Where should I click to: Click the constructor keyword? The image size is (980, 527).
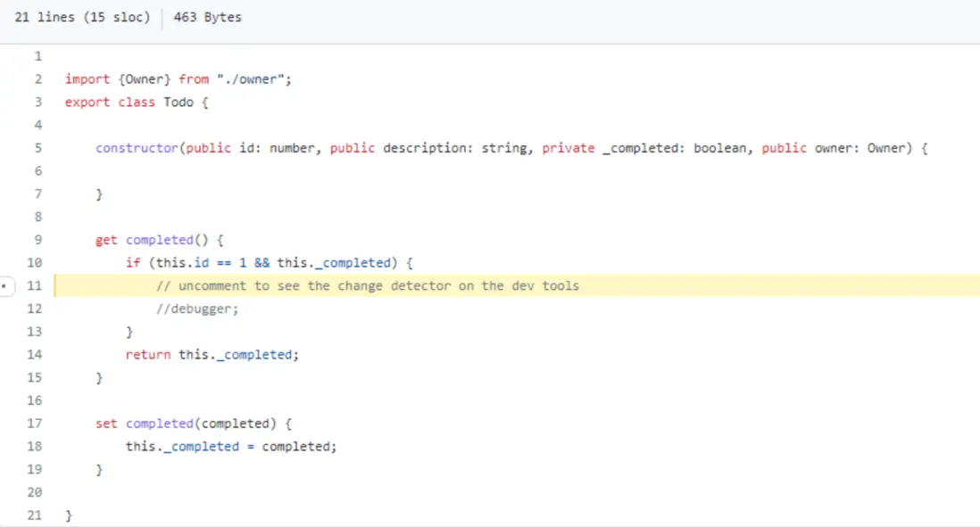point(137,148)
